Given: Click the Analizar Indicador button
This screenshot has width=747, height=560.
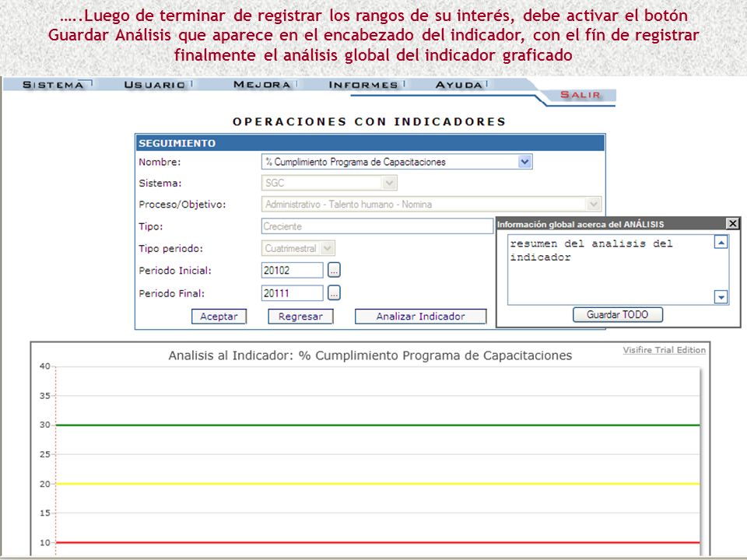Looking at the screenshot, I should click(420, 317).
